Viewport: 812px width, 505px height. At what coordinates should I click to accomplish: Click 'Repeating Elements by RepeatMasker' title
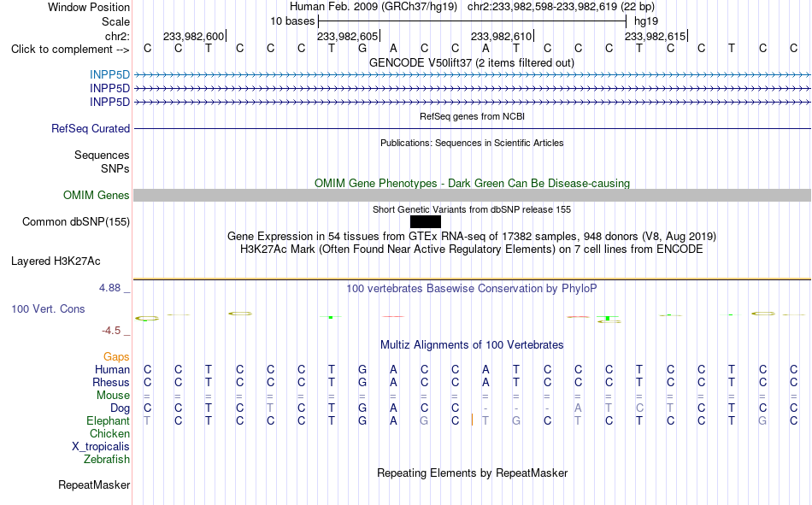coord(472,473)
